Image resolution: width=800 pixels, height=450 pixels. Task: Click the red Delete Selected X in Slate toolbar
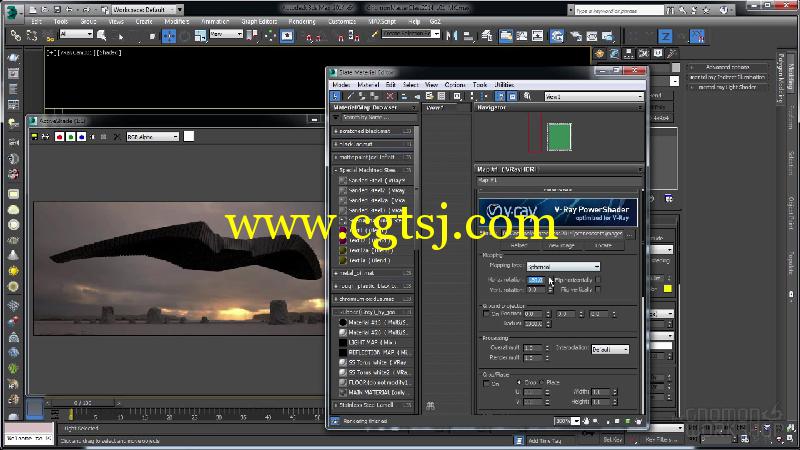pyautogui.click(x=390, y=96)
